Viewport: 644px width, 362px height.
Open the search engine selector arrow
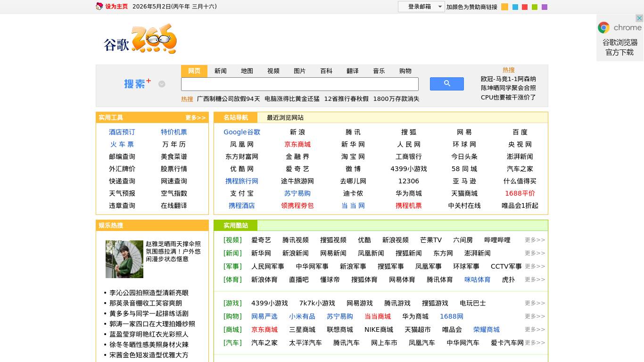pyautogui.click(x=162, y=84)
